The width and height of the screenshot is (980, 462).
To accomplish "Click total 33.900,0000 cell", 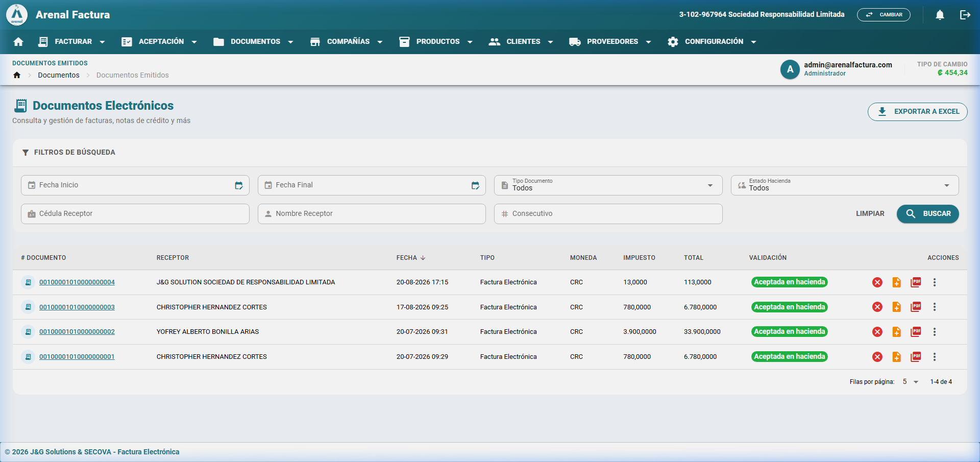I will tap(702, 332).
